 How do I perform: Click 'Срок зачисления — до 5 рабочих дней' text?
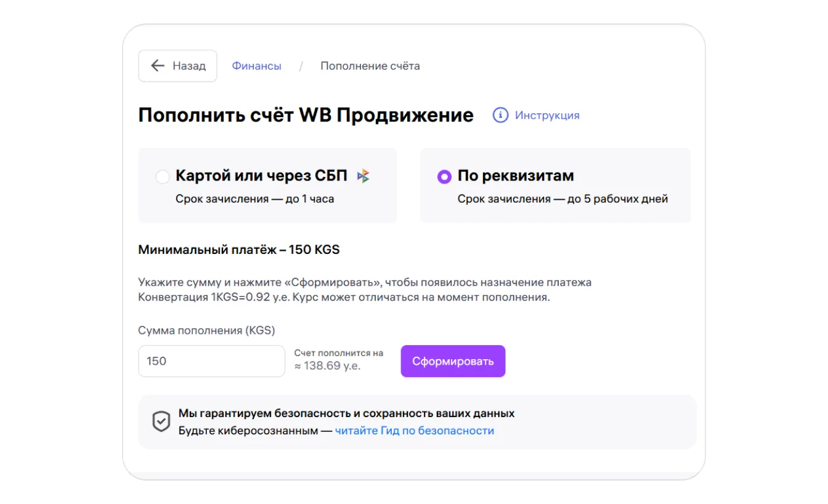click(562, 199)
